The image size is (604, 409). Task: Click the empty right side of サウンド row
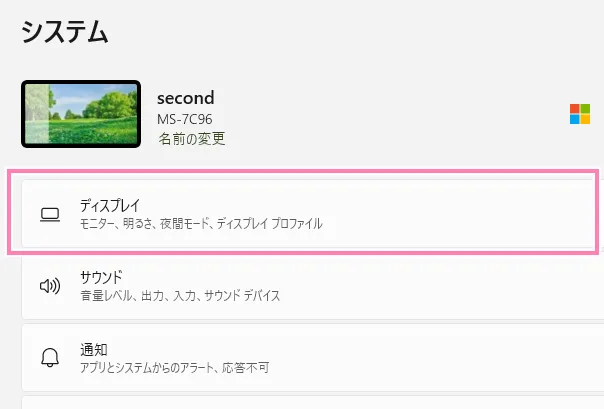point(480,286)
